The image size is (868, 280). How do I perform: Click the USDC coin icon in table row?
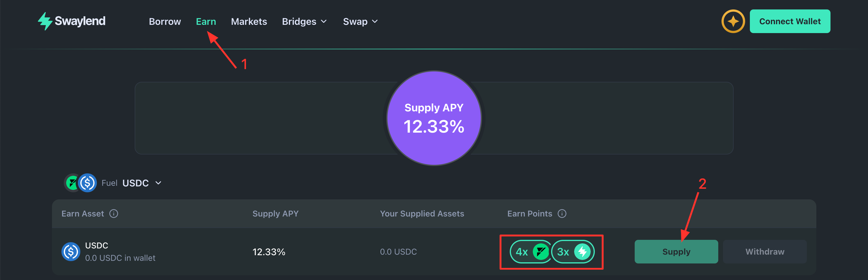pyautogui.click(x=71, y=252)
